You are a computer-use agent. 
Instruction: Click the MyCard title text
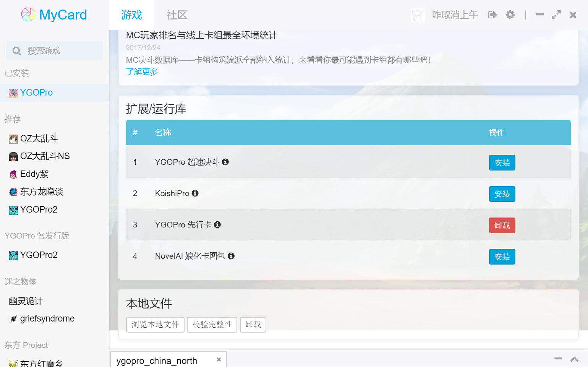tap(63, 15)
